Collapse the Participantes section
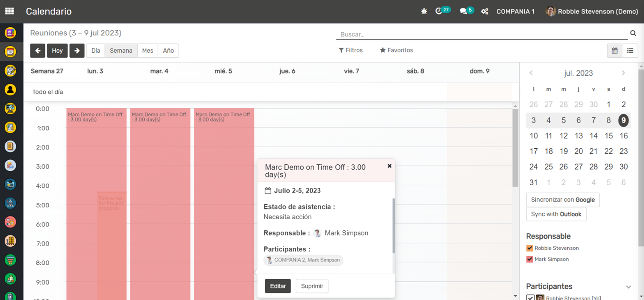Image resolution: width=644 pixels, height=300 pixels. 628,287
